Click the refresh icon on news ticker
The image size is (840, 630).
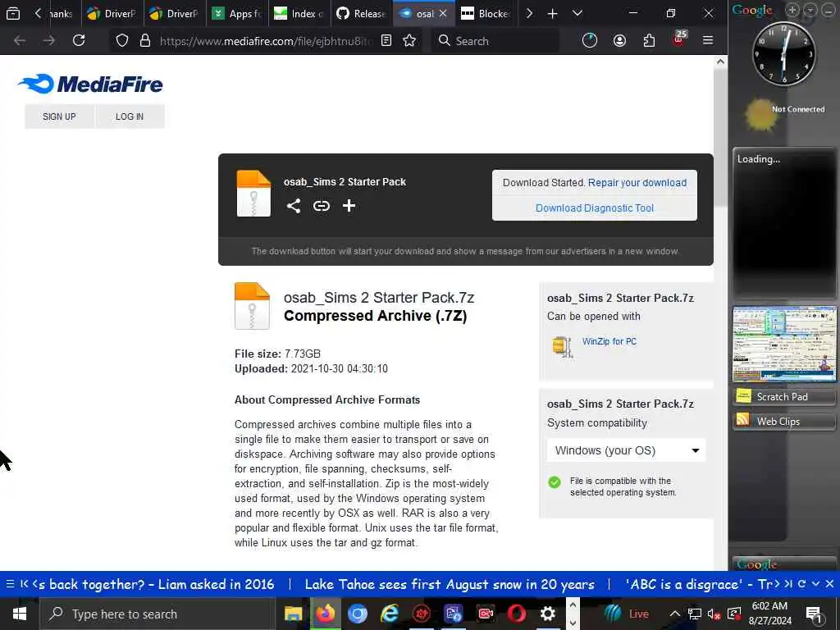(x=802, y=584)
